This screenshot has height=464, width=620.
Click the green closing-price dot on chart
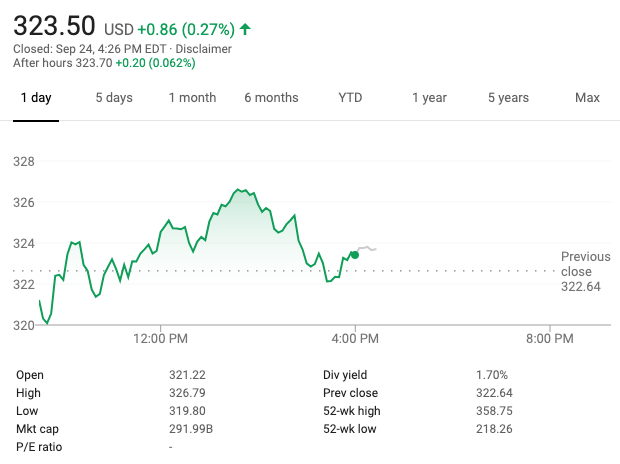[x=354, y=255]
